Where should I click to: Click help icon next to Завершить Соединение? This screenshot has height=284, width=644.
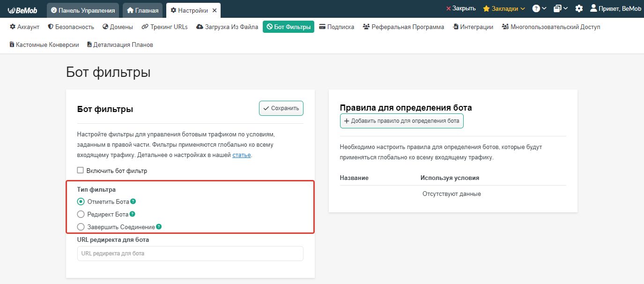tap(159, 227)
